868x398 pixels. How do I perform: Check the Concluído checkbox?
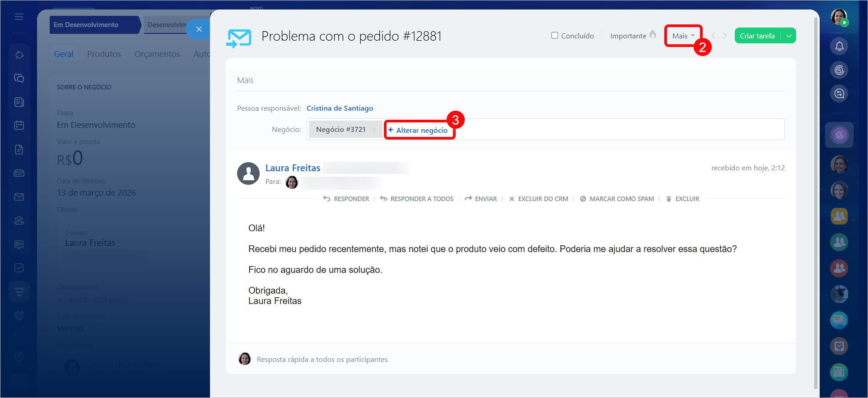click(x=555, y=36)
